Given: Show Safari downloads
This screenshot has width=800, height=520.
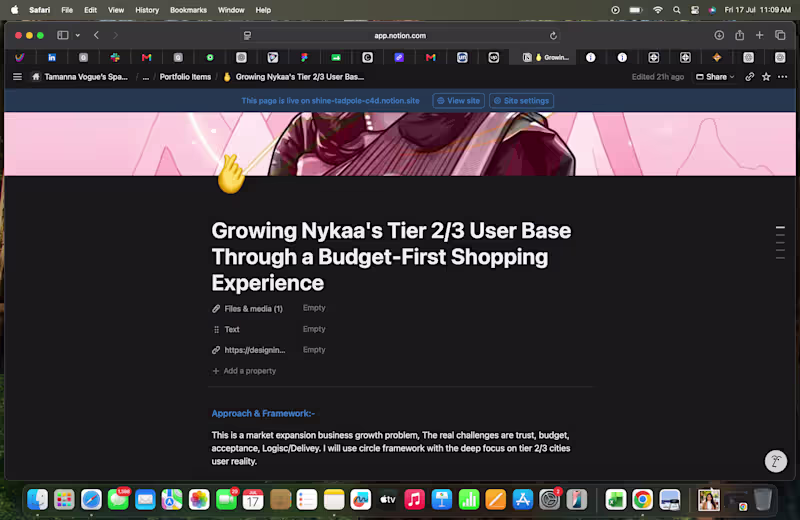Looking at the screenshot, I should 719,35.
